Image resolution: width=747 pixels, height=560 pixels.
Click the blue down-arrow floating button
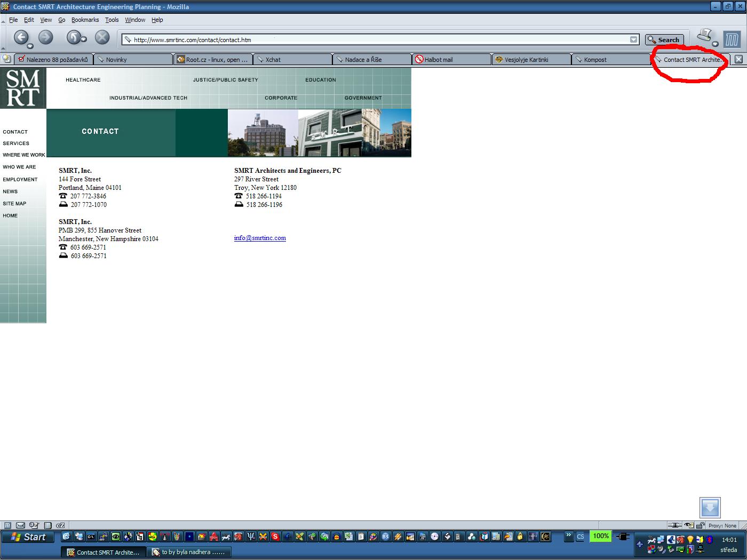point(710,508)
